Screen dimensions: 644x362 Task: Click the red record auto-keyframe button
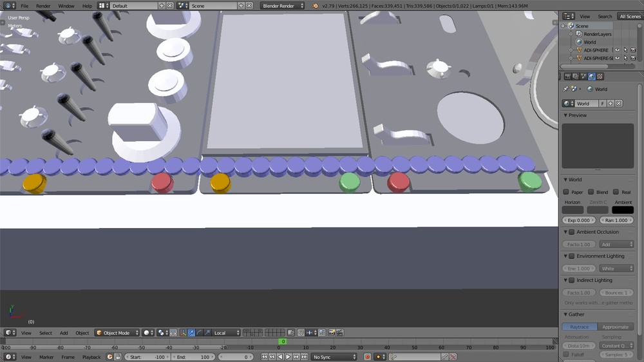click(367, 357)
